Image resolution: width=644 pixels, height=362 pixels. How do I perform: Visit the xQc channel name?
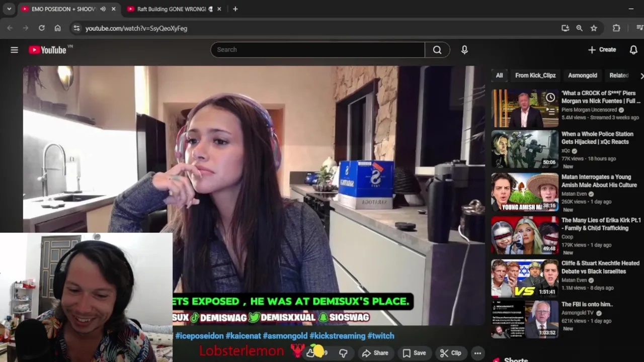pos(566,151)
